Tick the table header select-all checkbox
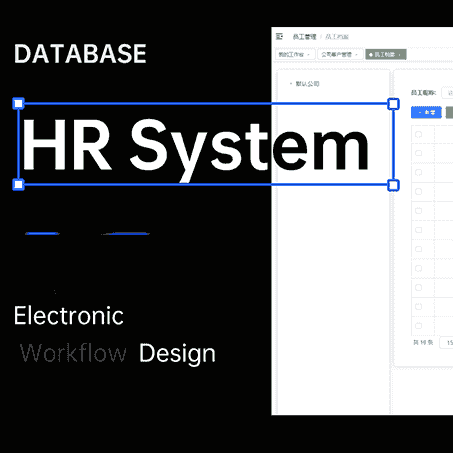The height and width of the screenshot is (453, 453). (418, 134)
